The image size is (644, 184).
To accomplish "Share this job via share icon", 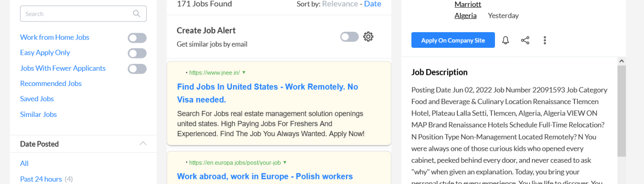I will 525,40.
